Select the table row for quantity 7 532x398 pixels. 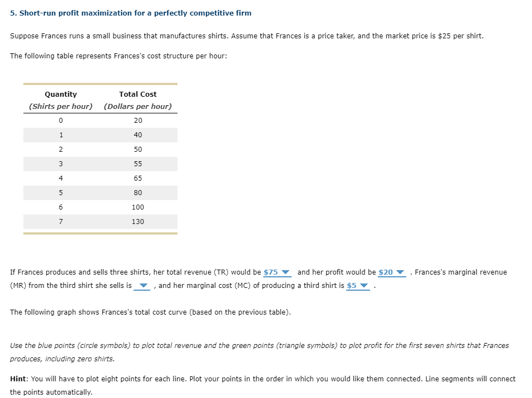pos(100,221)
